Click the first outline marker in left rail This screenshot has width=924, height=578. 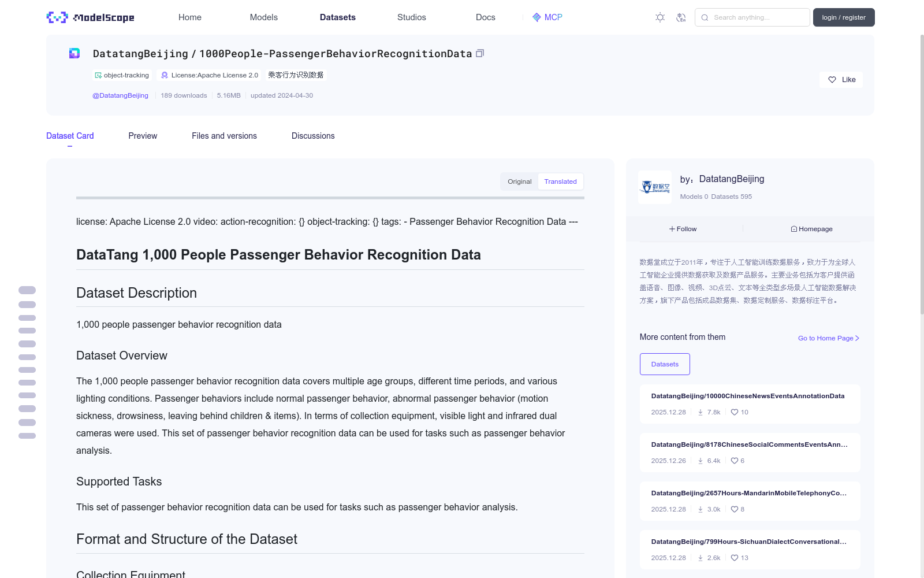[x=27, y=290]
